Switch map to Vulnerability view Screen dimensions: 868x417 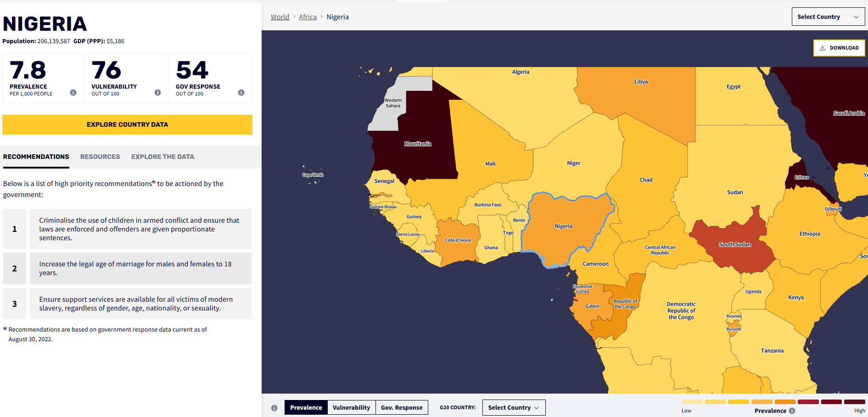pyautogui.click(x=351, y=407)
